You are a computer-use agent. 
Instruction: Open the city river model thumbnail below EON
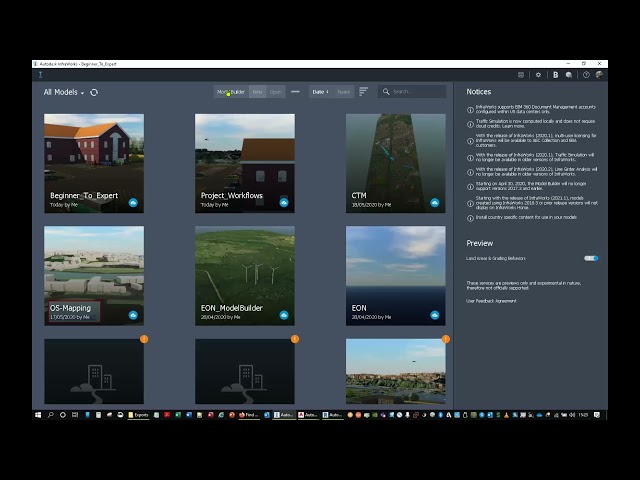[396, 371]
